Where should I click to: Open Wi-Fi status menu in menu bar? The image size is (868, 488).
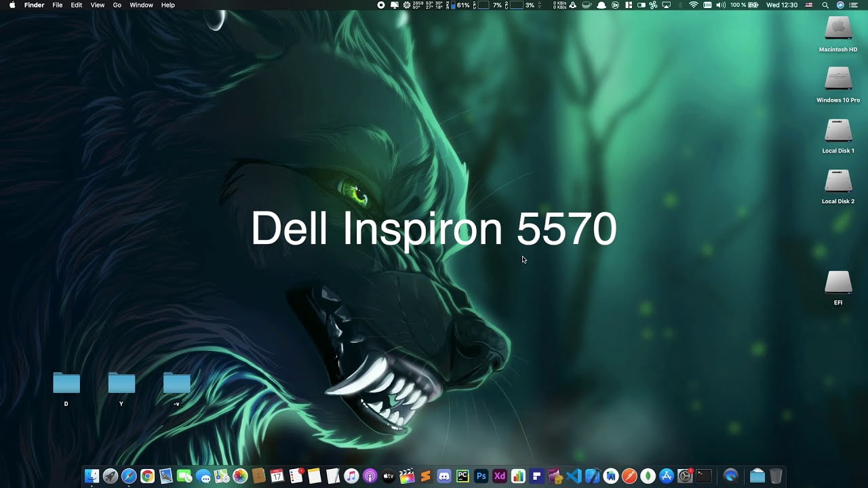point(693,5)
